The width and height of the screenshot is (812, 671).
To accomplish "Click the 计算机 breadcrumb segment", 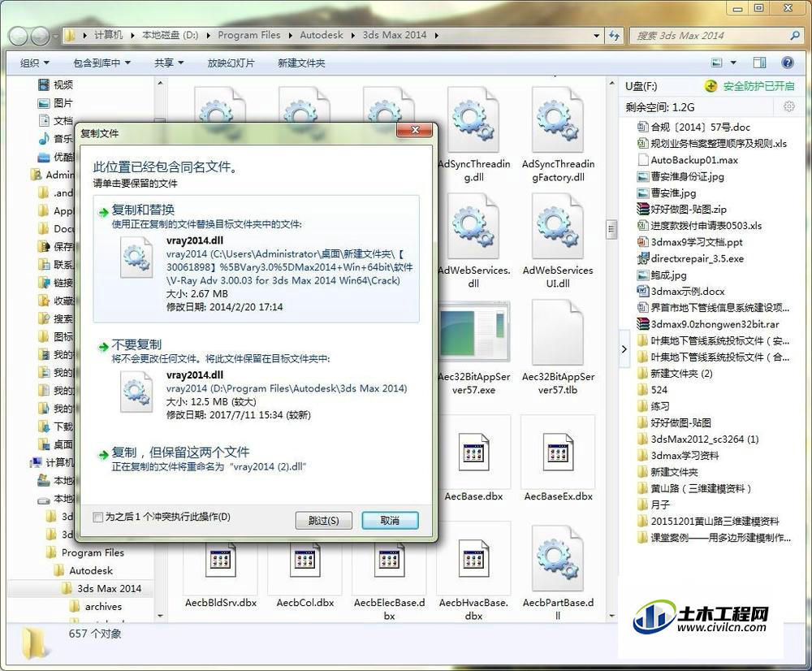I will click(x=108, y=35).
